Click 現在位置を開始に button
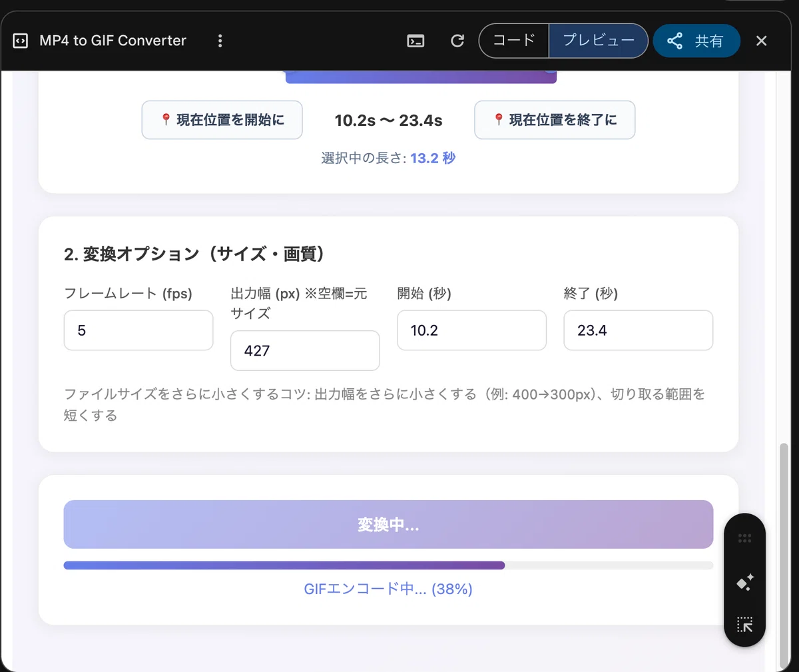The height and width of the screenshot is (672, 799). (222, 120)
